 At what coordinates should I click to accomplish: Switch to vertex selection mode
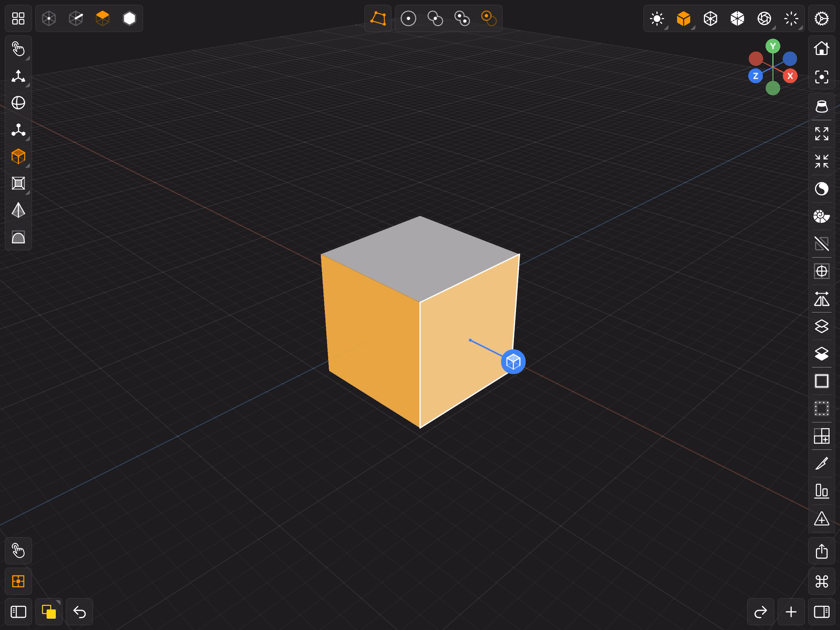[x=49, y=18]
